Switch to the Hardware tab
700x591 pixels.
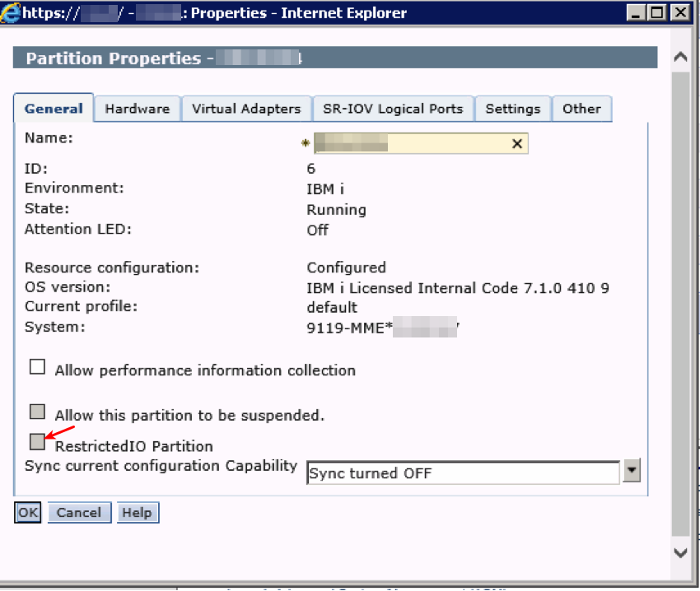[x=137, y=108]
